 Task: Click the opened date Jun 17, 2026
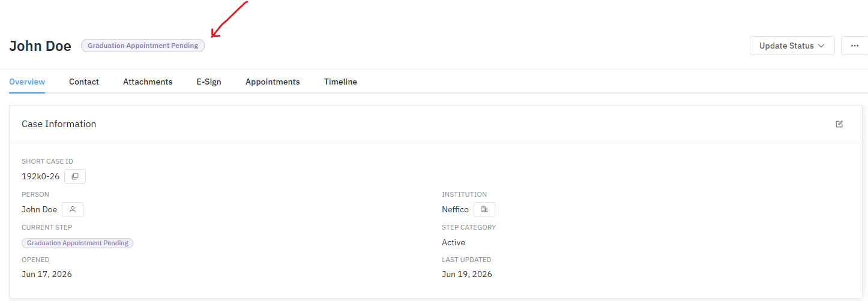coord(47,274)
